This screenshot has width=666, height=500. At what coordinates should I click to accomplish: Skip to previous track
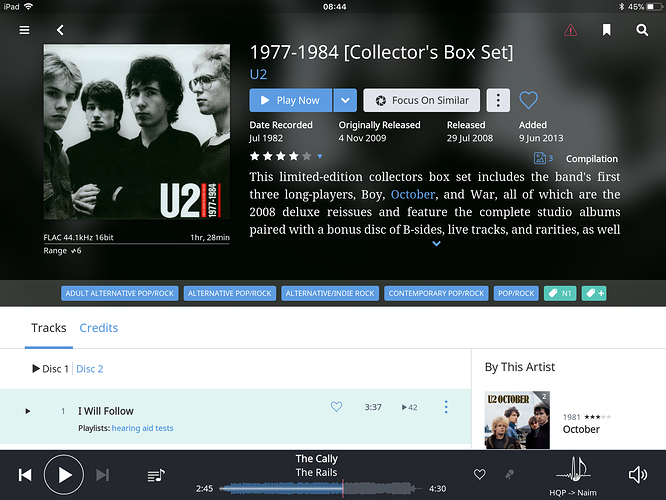coord(25,475)
